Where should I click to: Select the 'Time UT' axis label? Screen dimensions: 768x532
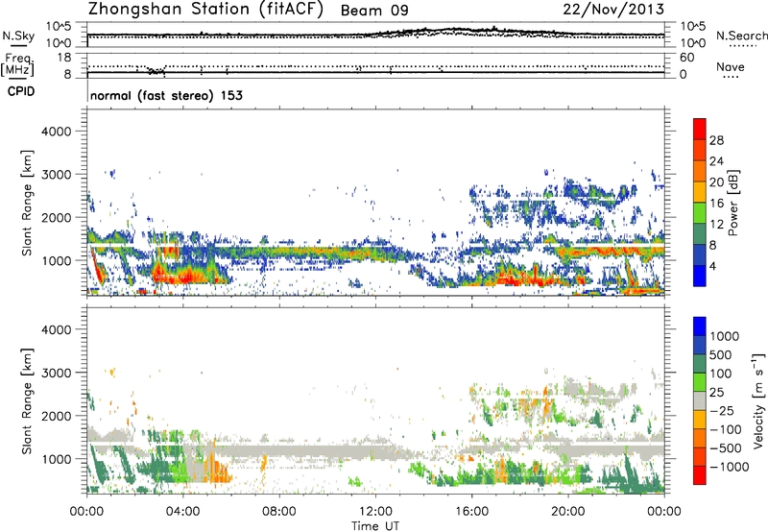click(x=375, y=526)
